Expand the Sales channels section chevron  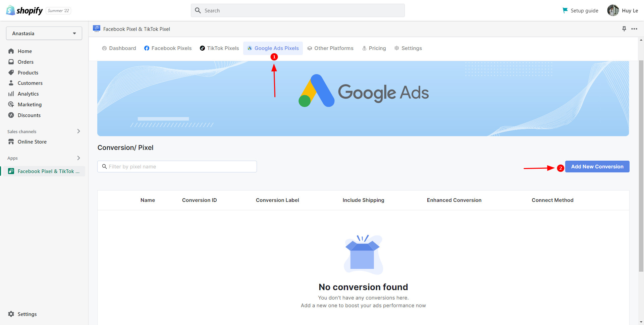tap(78, 131)
